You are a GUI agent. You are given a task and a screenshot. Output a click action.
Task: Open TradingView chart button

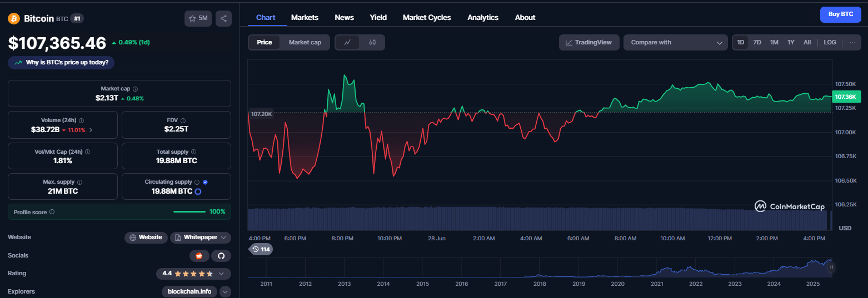589,42
